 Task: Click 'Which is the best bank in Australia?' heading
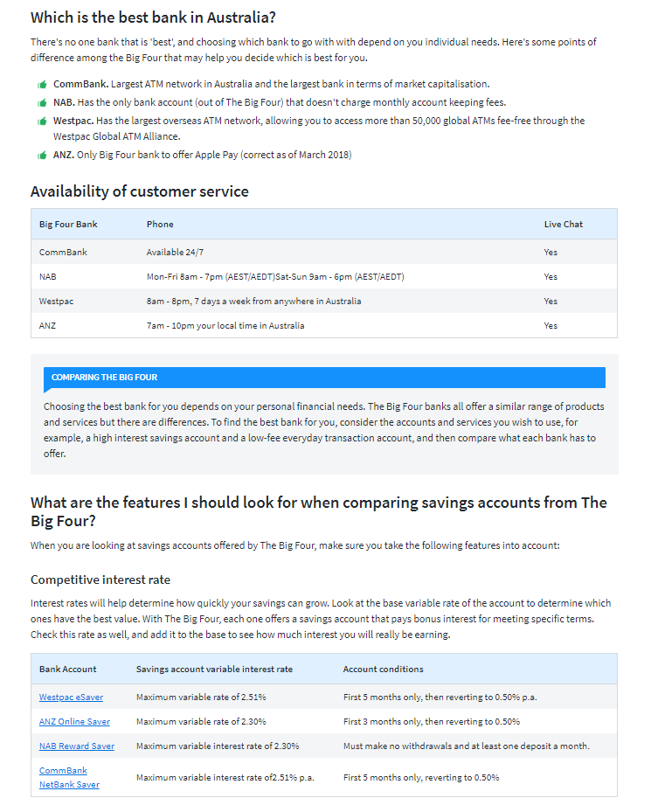coord(159,17)
